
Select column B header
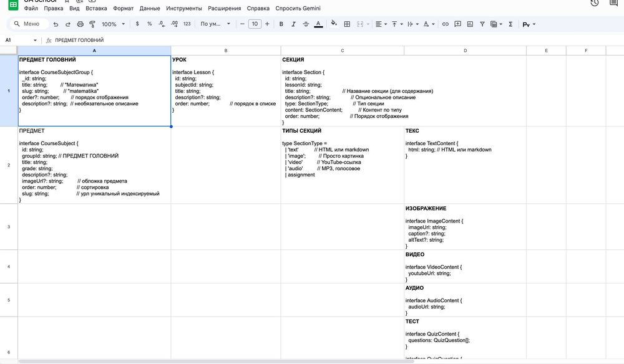[x=226, y=50]
